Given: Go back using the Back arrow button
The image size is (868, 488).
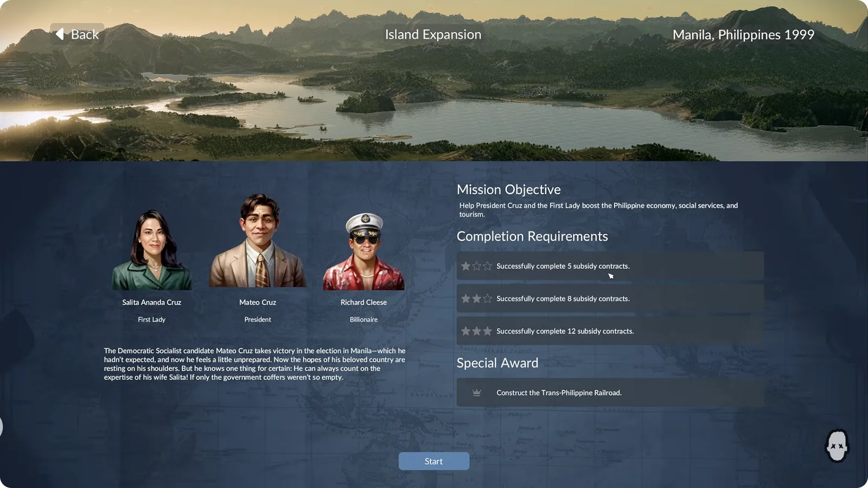Looking at the screenshot, I should click(x=77, y=34).
